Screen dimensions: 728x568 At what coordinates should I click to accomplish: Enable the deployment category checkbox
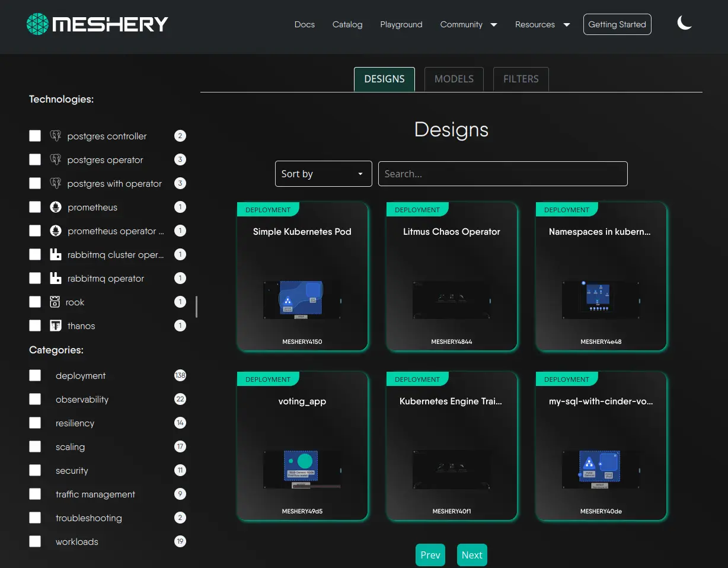click(x=35, y=375)
